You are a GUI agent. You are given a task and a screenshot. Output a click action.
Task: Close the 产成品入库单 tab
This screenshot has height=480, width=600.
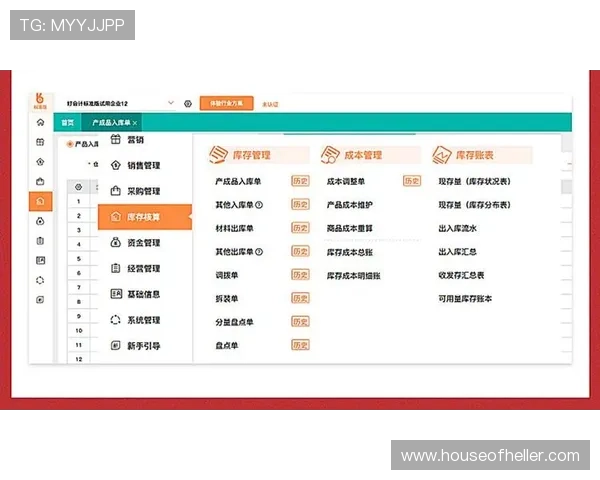tap(135, 123)
